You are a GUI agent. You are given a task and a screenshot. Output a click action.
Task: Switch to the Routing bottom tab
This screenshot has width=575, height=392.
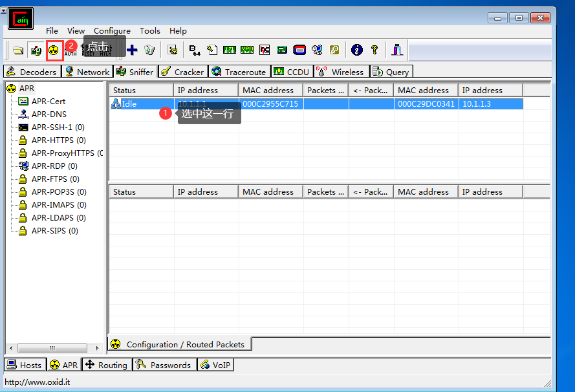[107, 365]
